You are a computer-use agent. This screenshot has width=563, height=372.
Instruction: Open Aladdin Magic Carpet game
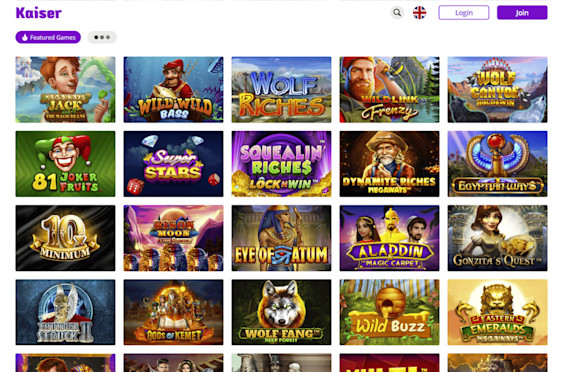(390, 238)
